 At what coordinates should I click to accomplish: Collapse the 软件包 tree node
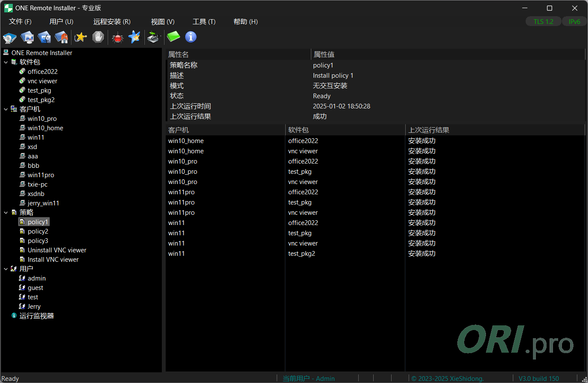[x=6, y=62]
